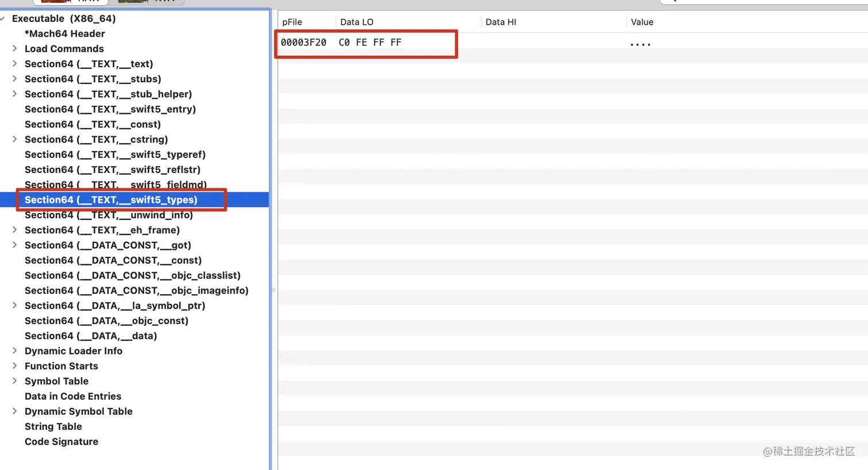Expand the Symbol Table chevron

point(14,381)
